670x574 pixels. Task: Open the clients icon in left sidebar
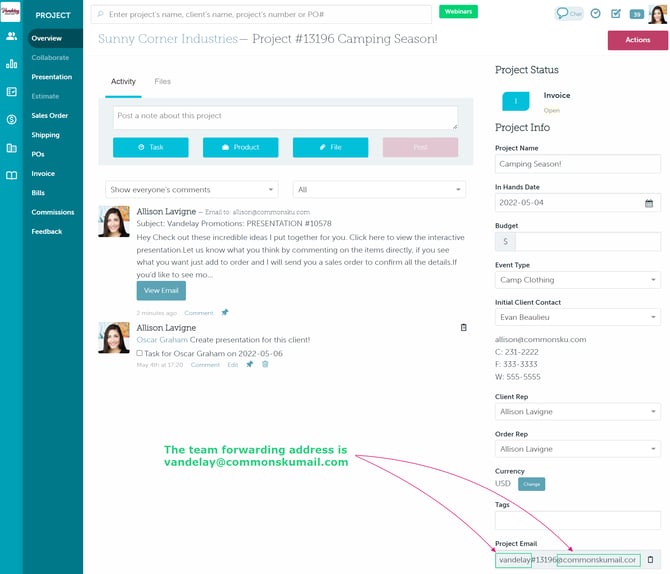click(x=11, y=36)
